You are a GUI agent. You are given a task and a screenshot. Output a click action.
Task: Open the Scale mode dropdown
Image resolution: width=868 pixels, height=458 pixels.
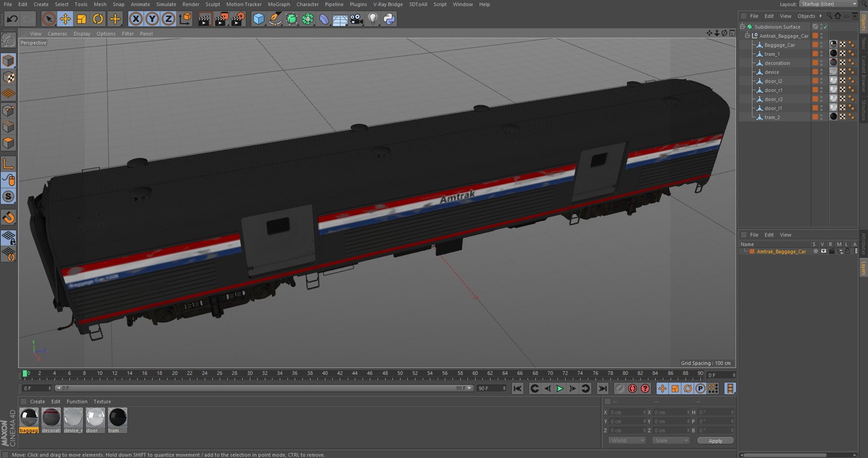pyautogui.click(x=671, y=440)
